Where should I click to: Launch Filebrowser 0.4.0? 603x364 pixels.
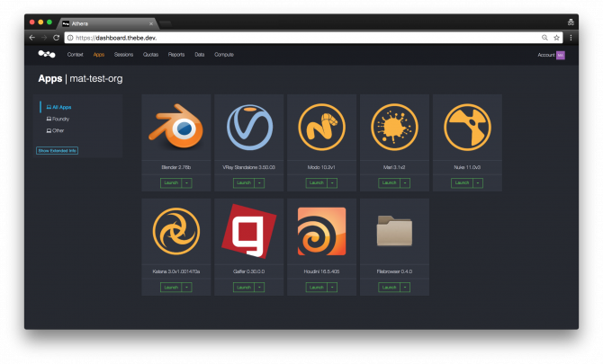point(389,288)
